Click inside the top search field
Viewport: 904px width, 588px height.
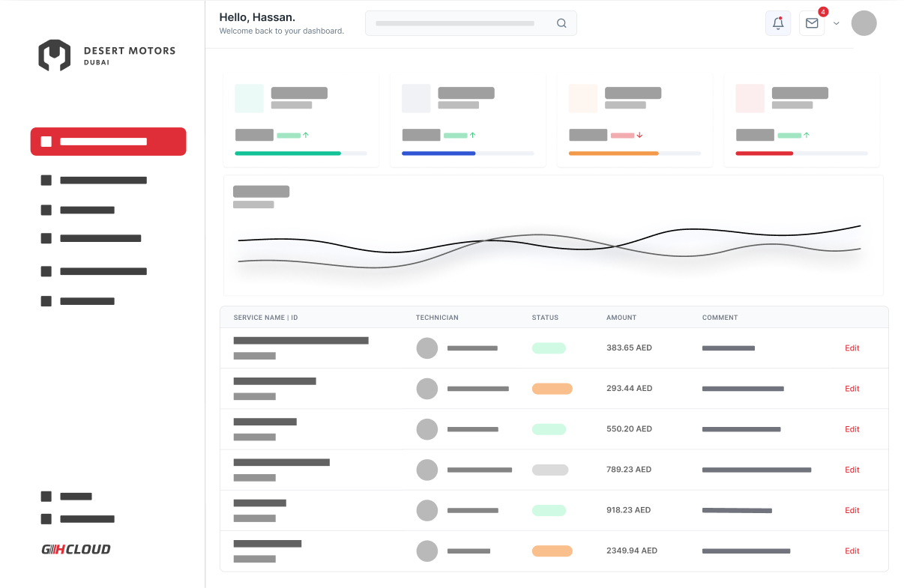471,23
